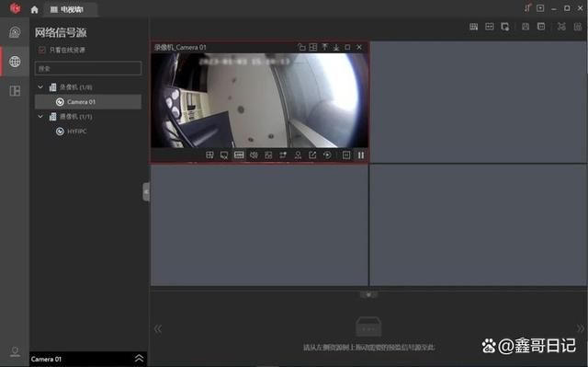Click the bottom panel collapse handle
The height and width of the screenshot is (367, 588).
tap(368, 295)
